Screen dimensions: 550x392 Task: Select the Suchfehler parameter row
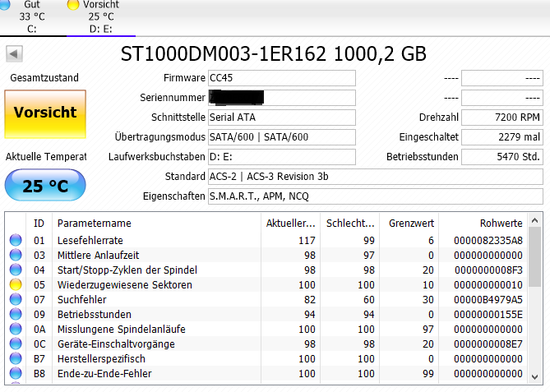(x=266, y=299)
